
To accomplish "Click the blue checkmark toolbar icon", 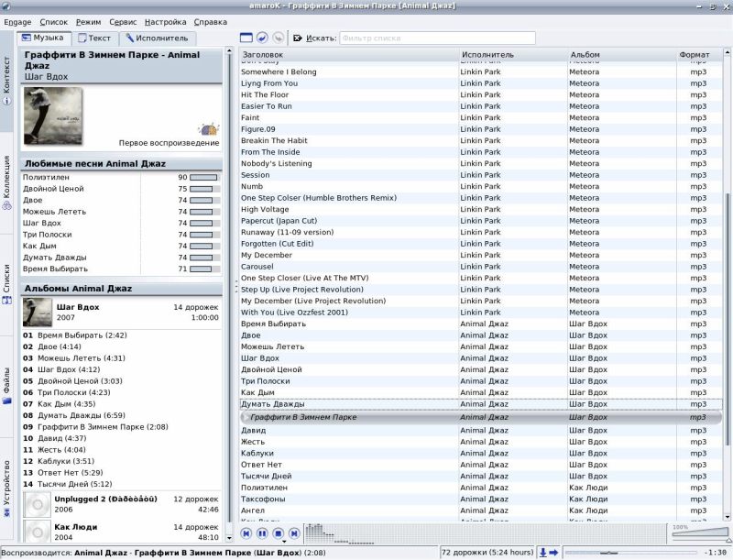I will point(262,38).
